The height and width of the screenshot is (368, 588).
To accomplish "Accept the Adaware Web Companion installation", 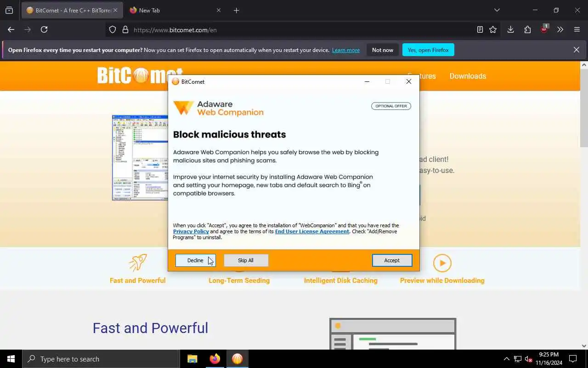I will pyautogui.click(x=392, y=260).
